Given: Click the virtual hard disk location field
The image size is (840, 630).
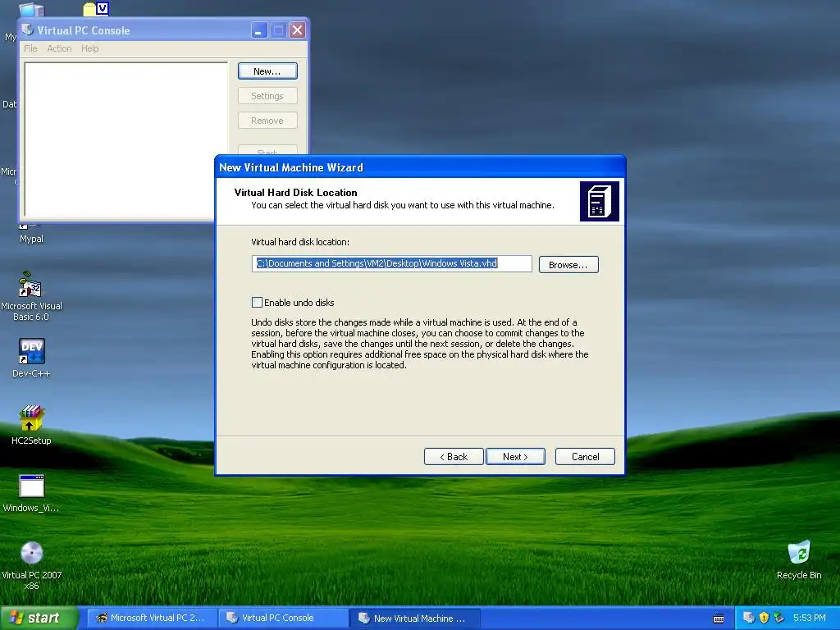Looking at the screenshot, I should click(391, 263).
